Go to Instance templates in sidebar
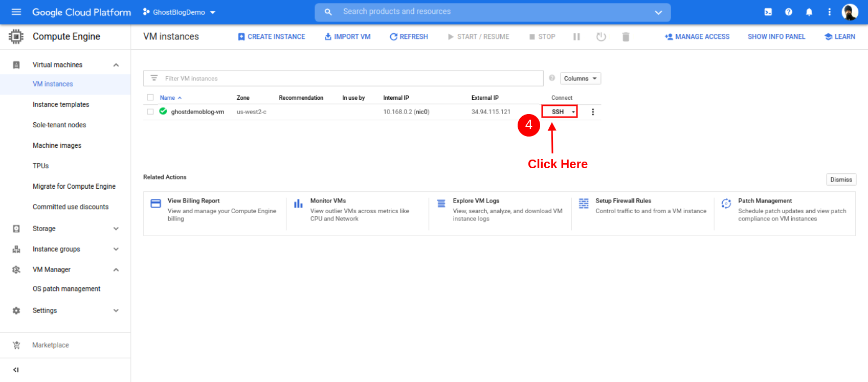Viewport: 868px width, 382px height. click(x=61, y=104)
